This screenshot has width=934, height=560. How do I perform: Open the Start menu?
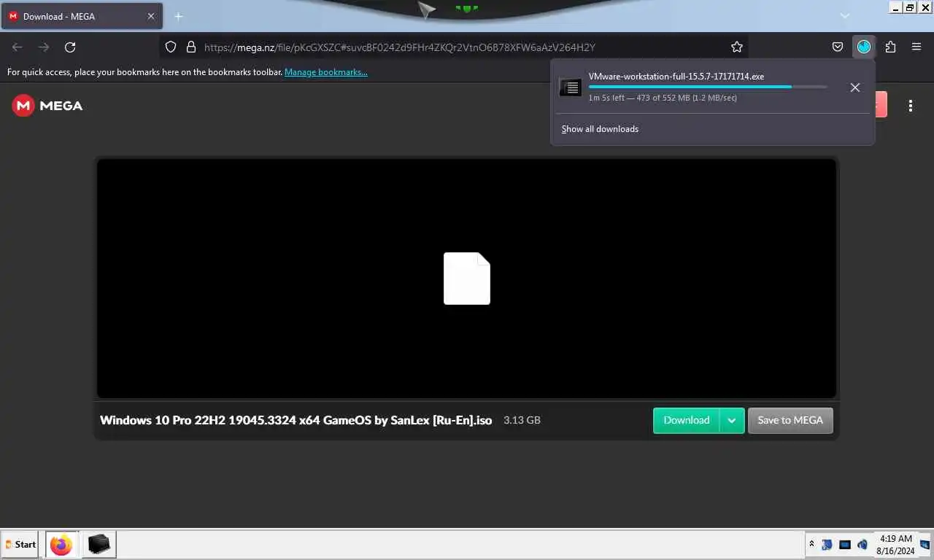pos(20,544)
